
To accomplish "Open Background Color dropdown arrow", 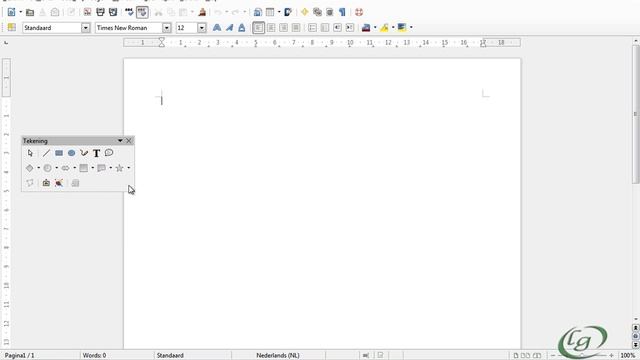I will [411, 27].
